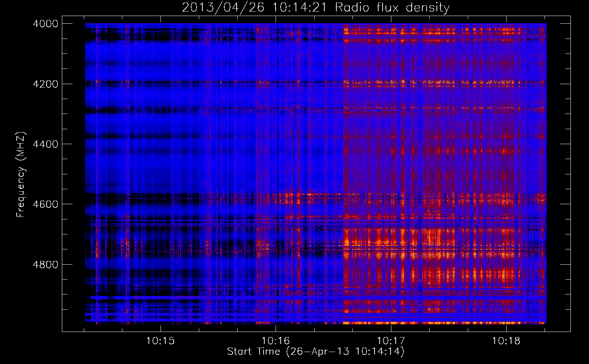Click the 'Start Time (26-Apr-13 10:14:14)' label
Viewport: 589px width, 364px height.
pos(316,352)
